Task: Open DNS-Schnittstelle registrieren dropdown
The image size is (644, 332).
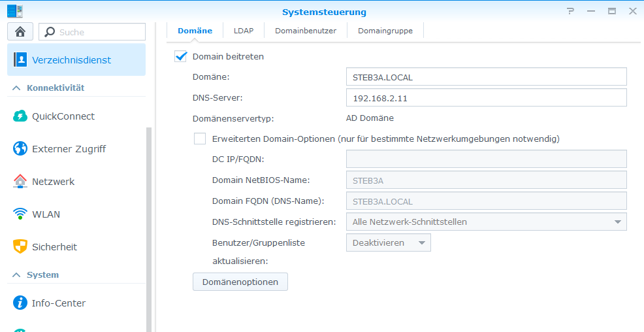Action: click(x=487, y=222)
